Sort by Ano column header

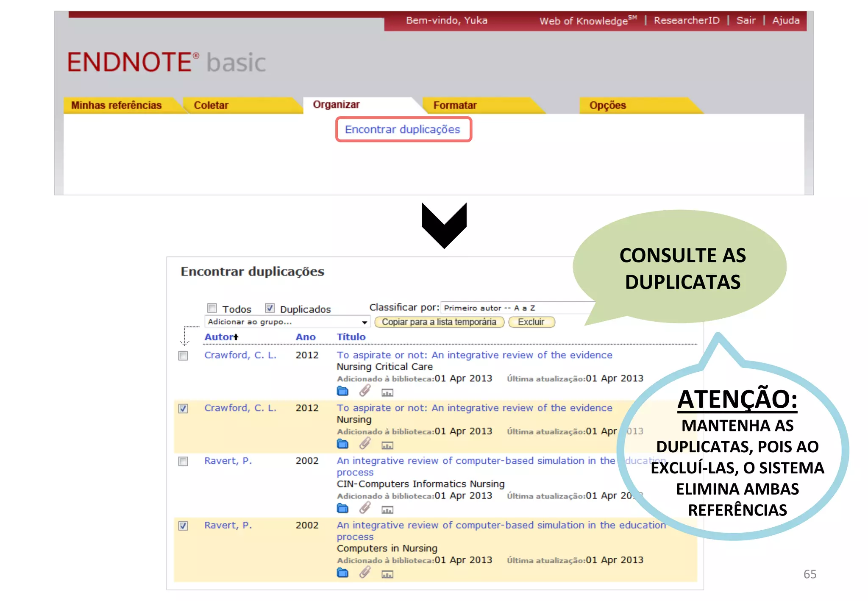[306, 337]
